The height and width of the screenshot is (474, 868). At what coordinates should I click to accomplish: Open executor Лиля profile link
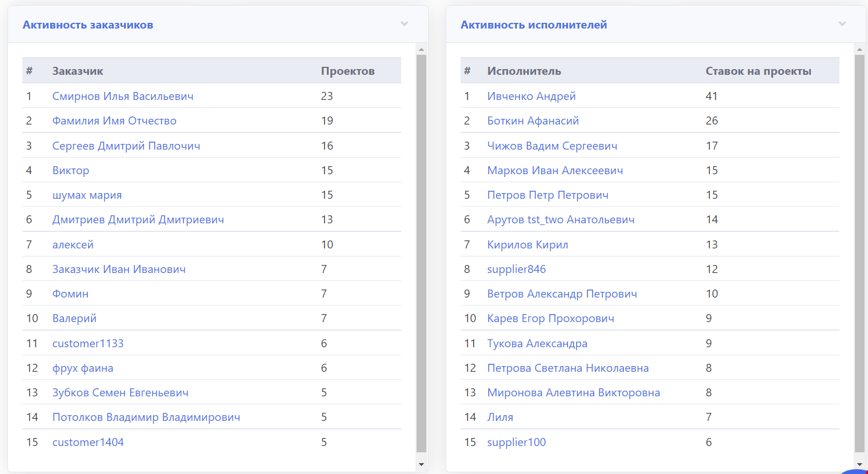[x=500, y=417]
